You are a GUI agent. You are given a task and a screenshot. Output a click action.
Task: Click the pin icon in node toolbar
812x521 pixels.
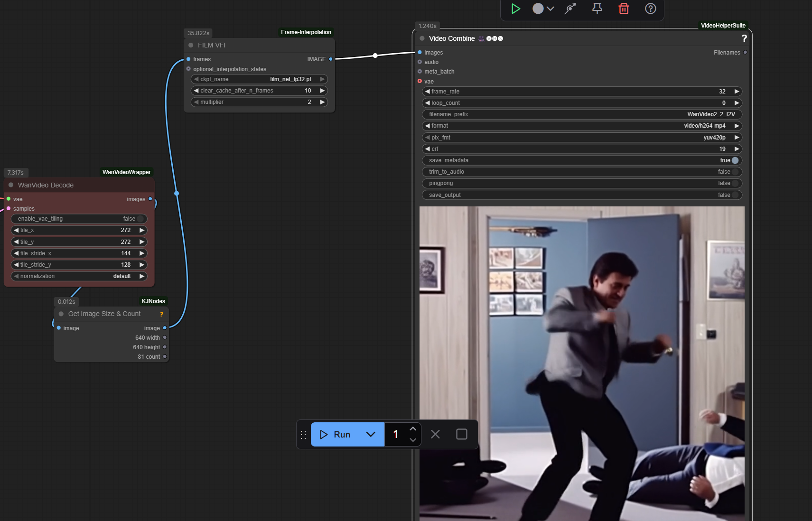[x=597, y=9]
